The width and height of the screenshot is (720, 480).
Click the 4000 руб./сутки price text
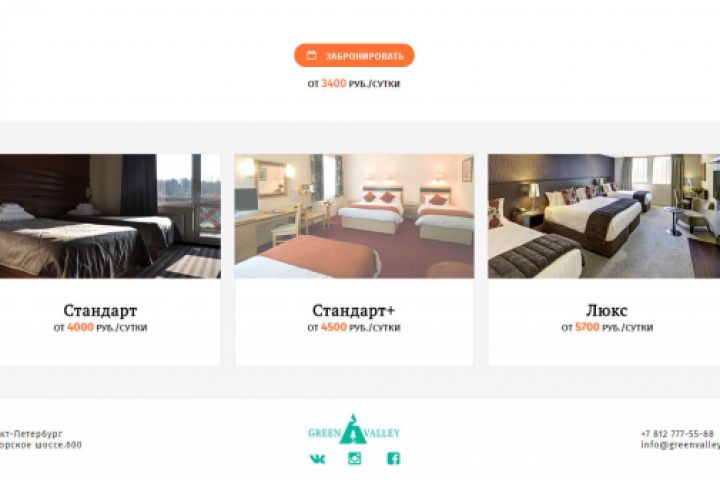tap(100, 328)
